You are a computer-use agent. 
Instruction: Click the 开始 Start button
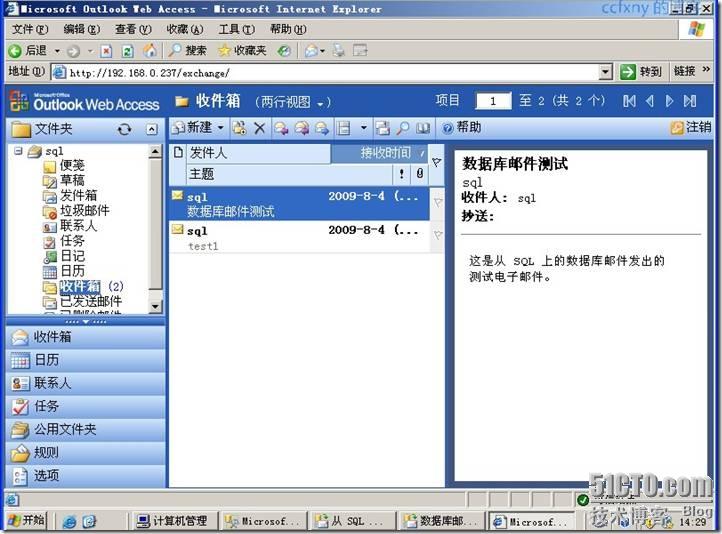pos(26,521)
